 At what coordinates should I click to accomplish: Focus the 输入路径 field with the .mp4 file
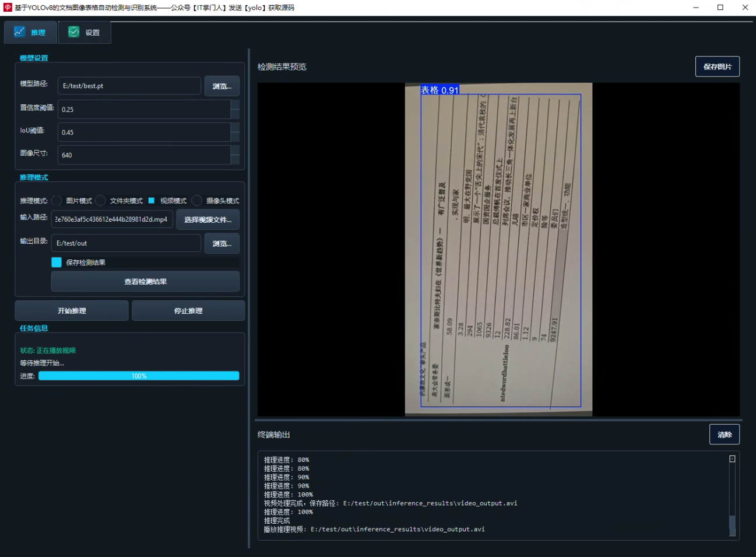(x=112, y=219)
